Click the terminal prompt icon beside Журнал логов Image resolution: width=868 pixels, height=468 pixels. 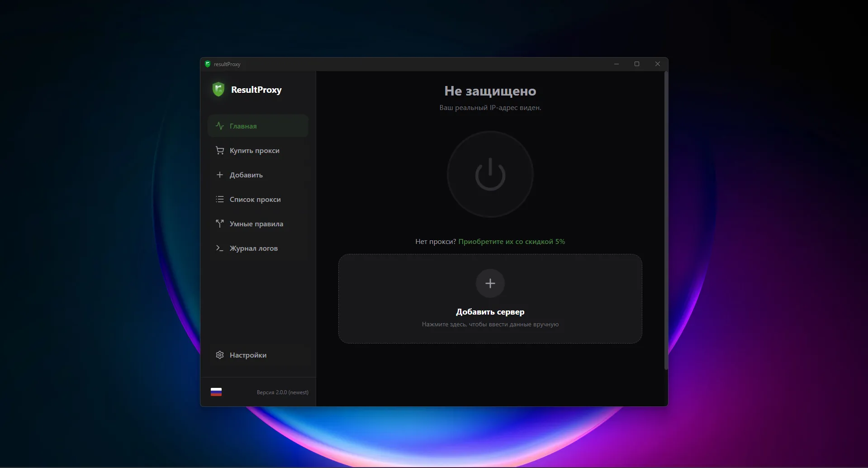220,248
